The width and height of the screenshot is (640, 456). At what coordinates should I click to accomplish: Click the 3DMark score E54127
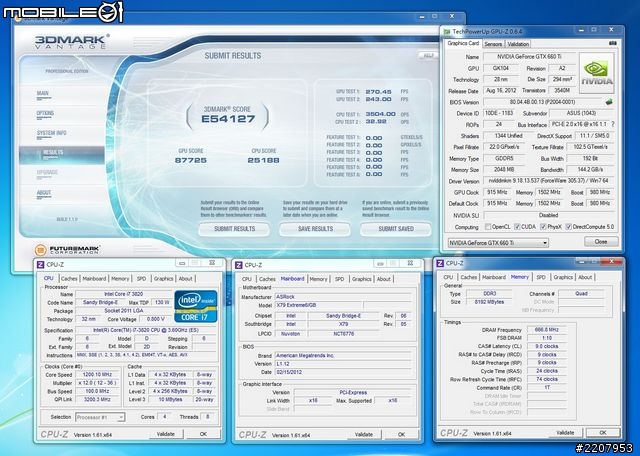coord(228,119)
